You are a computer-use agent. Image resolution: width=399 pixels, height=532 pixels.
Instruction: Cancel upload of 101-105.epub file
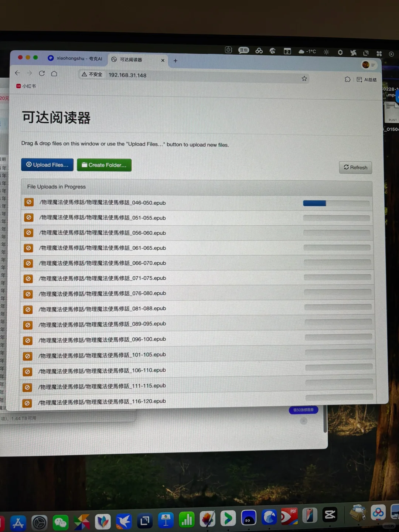coord(27,356)
